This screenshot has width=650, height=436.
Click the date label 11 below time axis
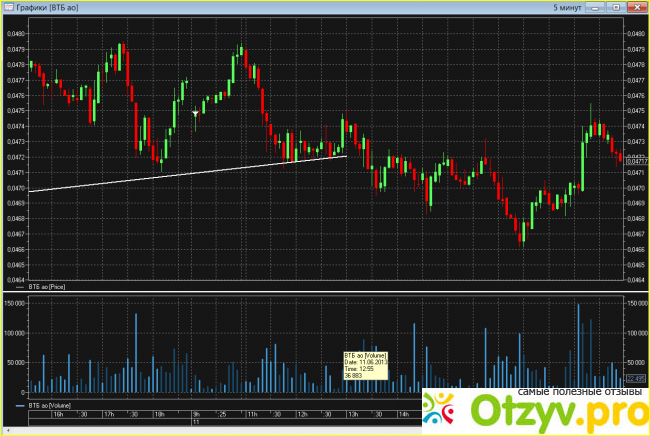coord(197,423)
